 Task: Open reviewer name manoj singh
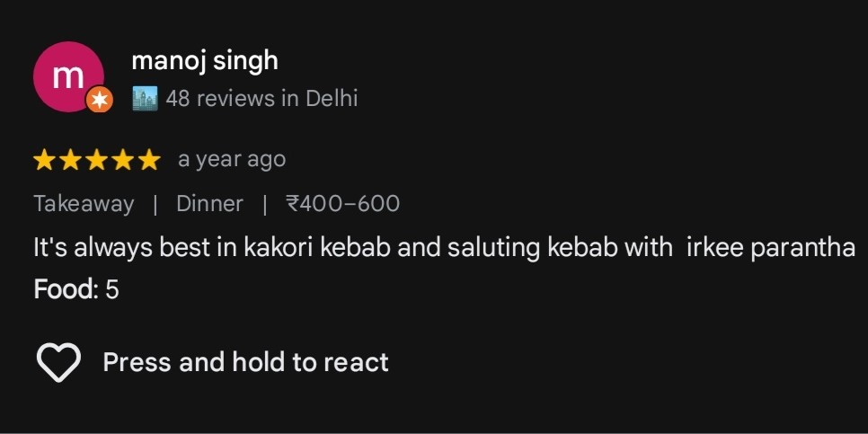click(x=205, y=61)
